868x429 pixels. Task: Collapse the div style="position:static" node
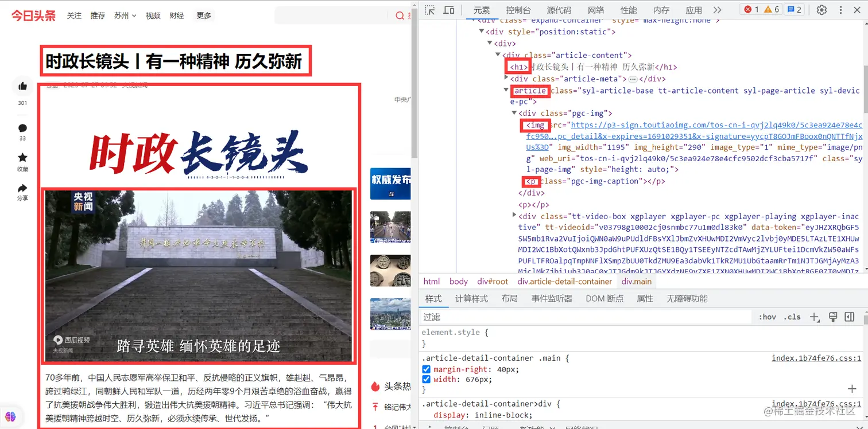(x=482, y=32)
